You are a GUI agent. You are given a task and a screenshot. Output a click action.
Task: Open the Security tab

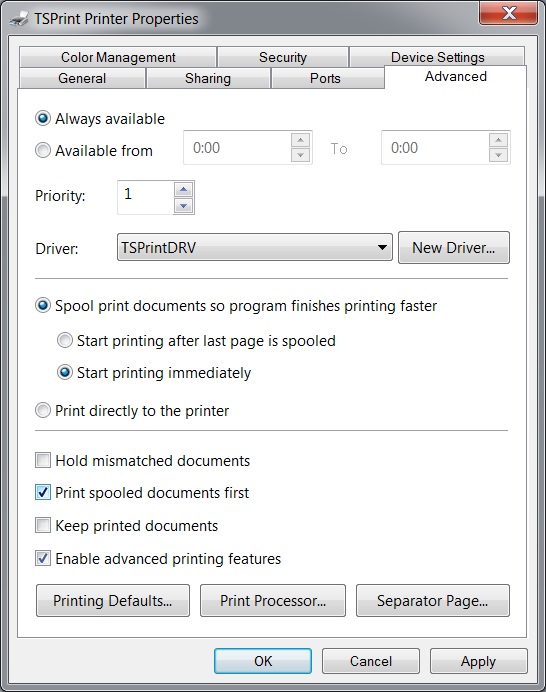pos(282,57)
